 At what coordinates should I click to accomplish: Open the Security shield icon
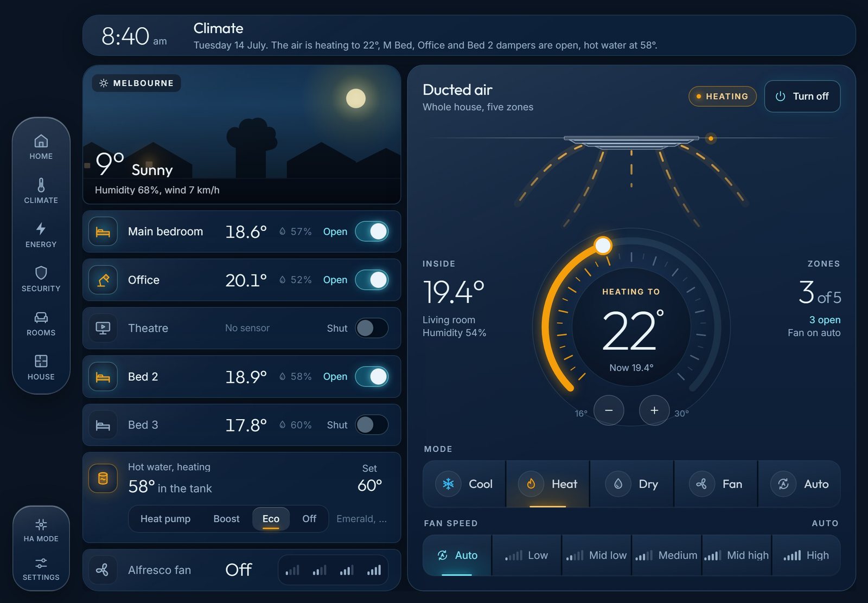tap(41, 279)
